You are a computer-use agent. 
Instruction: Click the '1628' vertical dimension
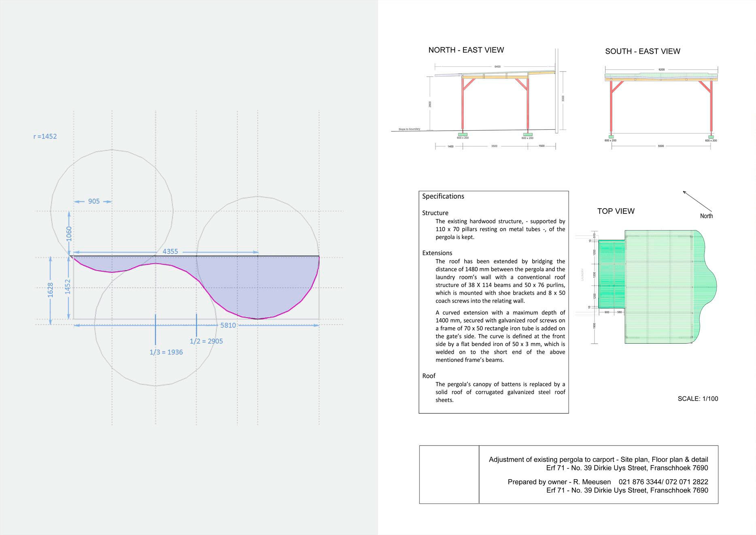click(x=51, y=290)
